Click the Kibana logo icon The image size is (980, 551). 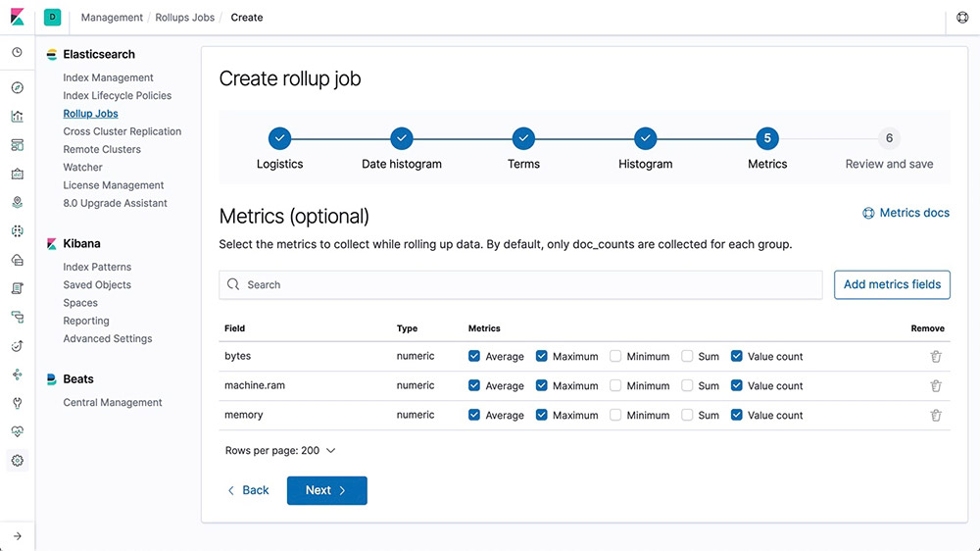click(17, 18)
